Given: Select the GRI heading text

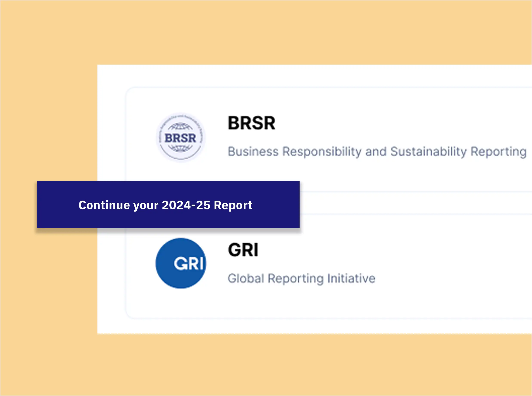Looking at the screenshot, I should coord(243,250).
